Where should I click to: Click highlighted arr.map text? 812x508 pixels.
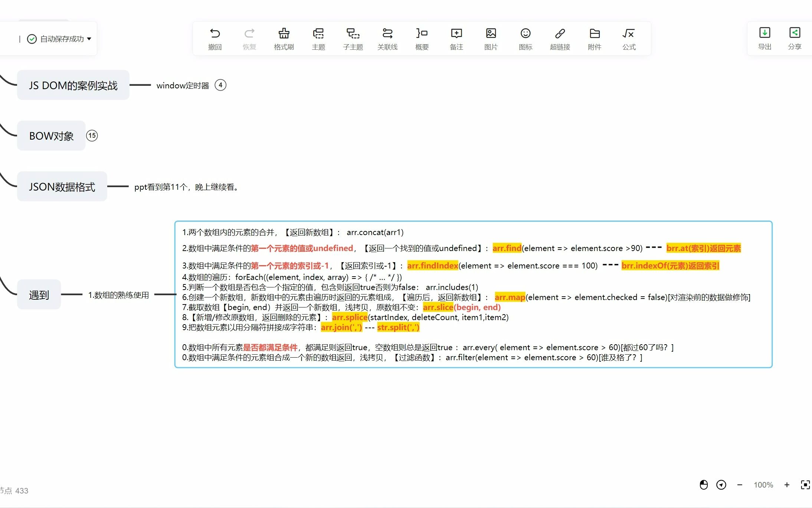(x=510, y=297)
